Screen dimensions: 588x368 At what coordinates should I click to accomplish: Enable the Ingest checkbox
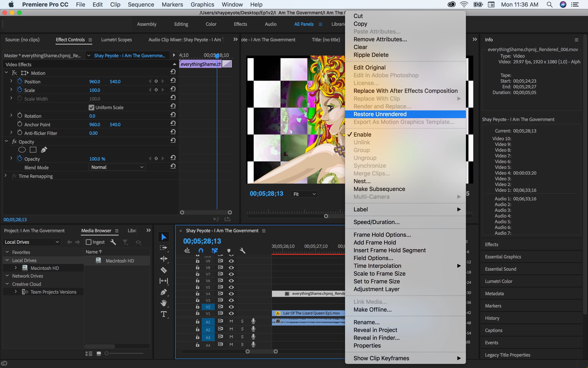[89, 242]
